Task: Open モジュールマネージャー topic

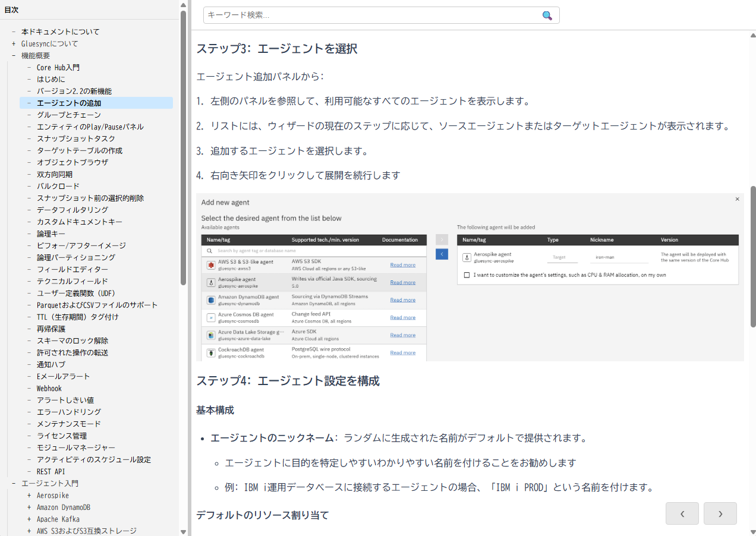Action: click(x=76, y=448)
